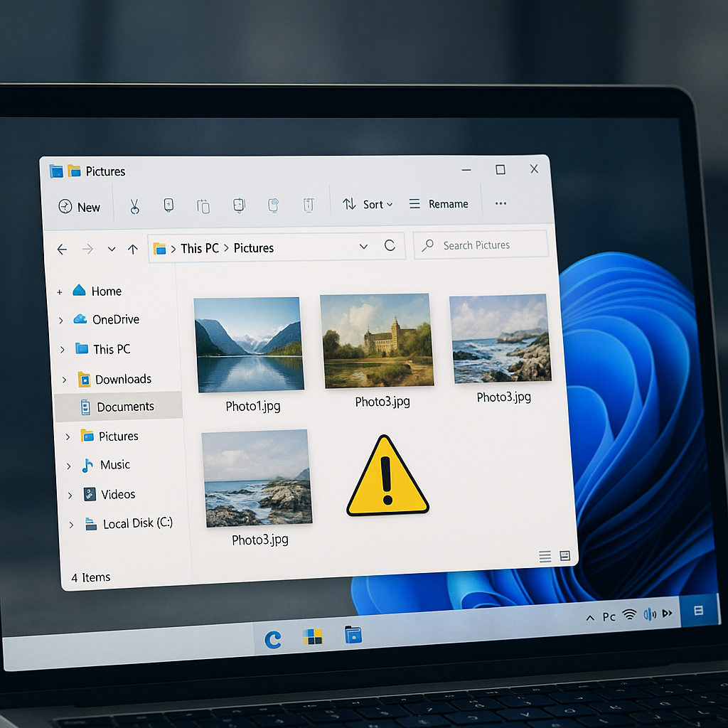Switch to large thumbnails view icon
This screenshot has height=728, width=728.
(565, 556)
